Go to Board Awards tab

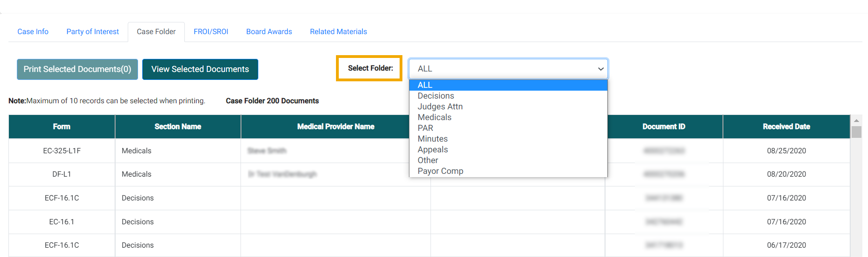coord(269,32)
